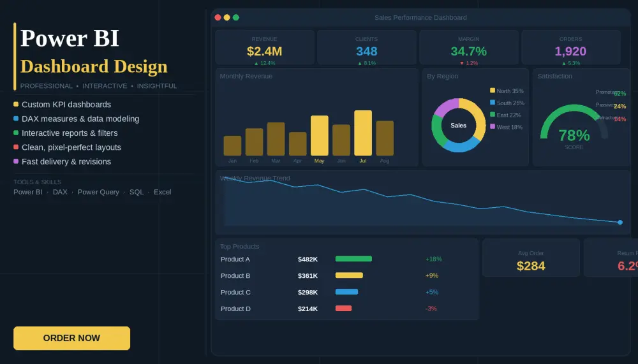Click the green maximize window dot
The height and width of the screenshot is (364, 638).
tap(235, 17)
